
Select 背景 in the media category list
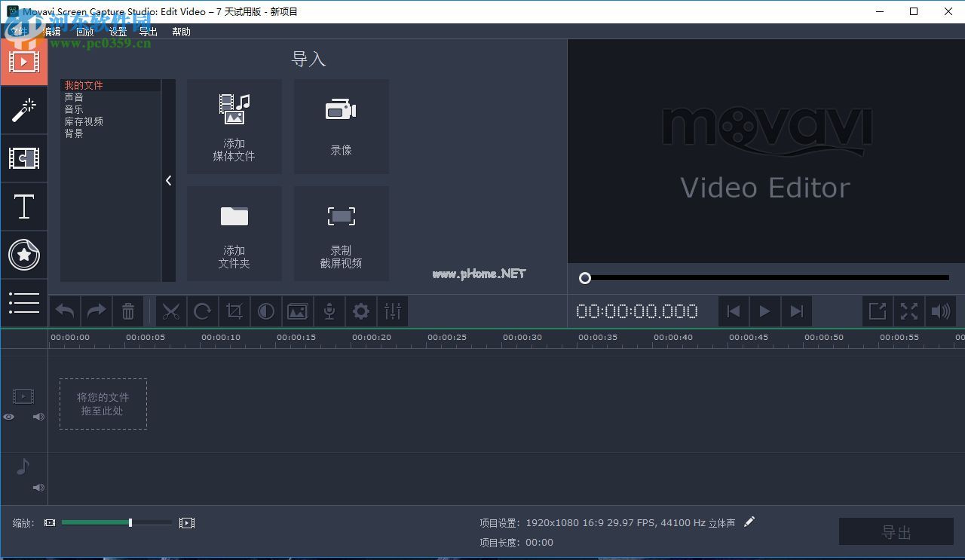tap(74, 133)
